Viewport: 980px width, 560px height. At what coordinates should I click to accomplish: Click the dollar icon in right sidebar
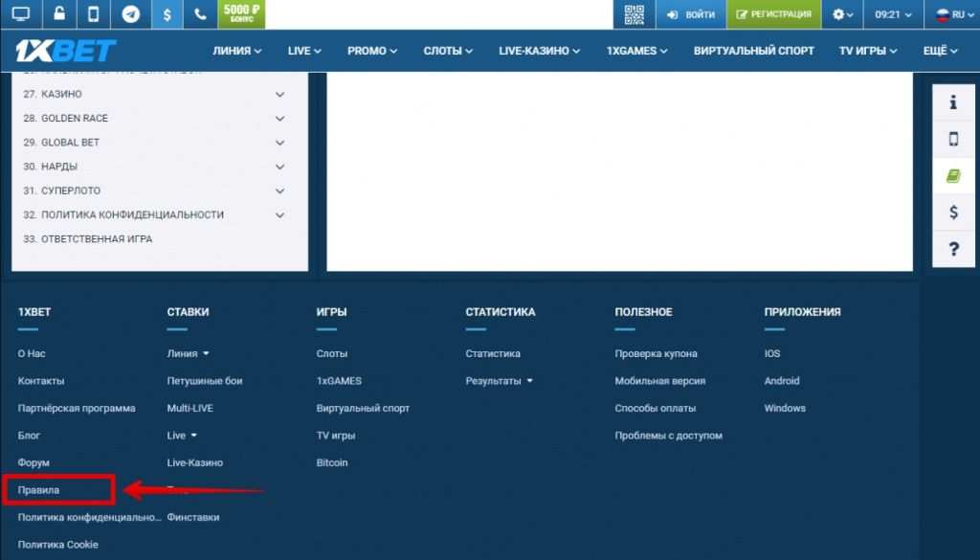(953, 212)
